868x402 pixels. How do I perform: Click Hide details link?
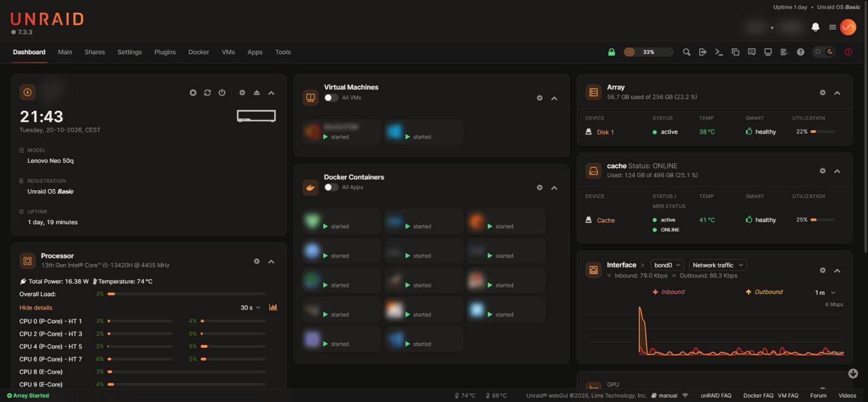pos(36,307)
